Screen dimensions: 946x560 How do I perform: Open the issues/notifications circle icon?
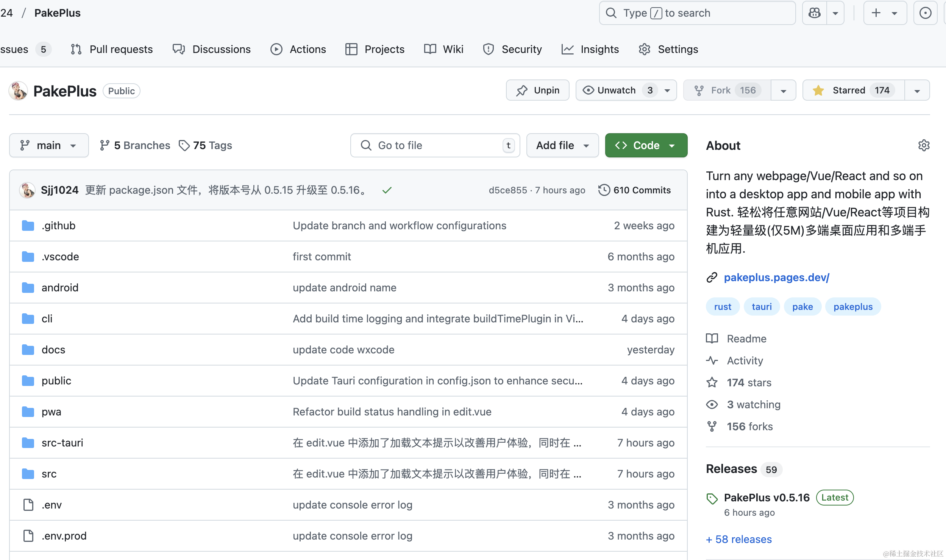pyautogui.click(x=925, y=13)
